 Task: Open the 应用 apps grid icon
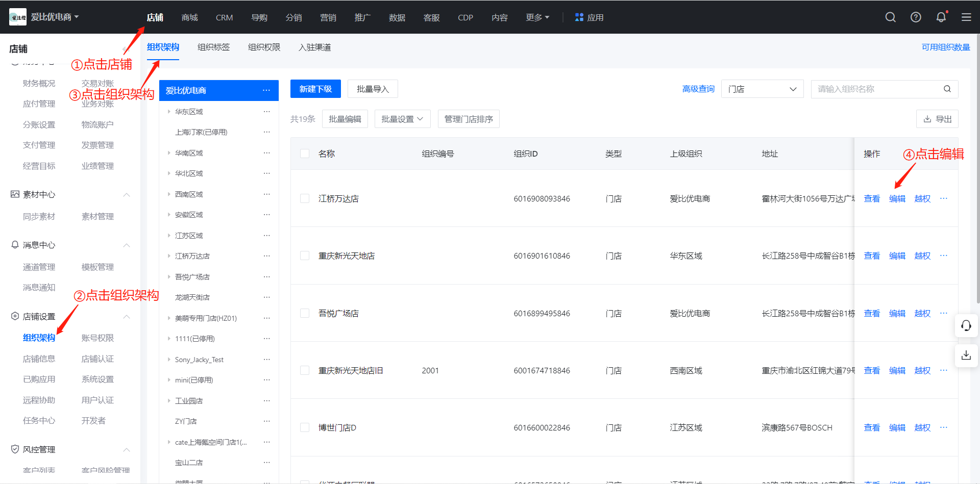(x=579, y=17)
